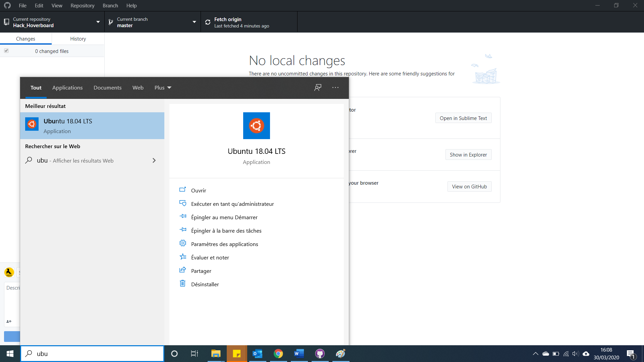Image resolution: width=644 pixels, height=362 pixels.
Task: Click the Ubuntu 18.04 LTS app icon result
Action: (x=32, y=124)
